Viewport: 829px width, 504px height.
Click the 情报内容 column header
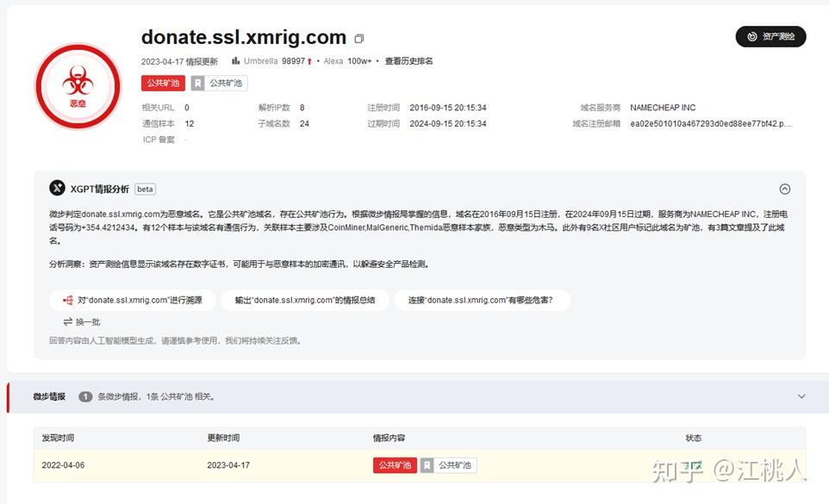coord(390,438)
